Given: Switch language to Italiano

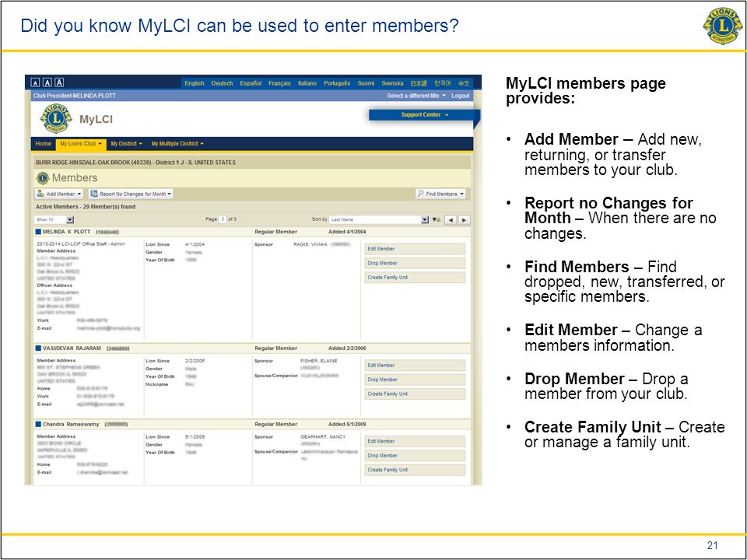Looking at the screenshot, I should tap(307, 83).
